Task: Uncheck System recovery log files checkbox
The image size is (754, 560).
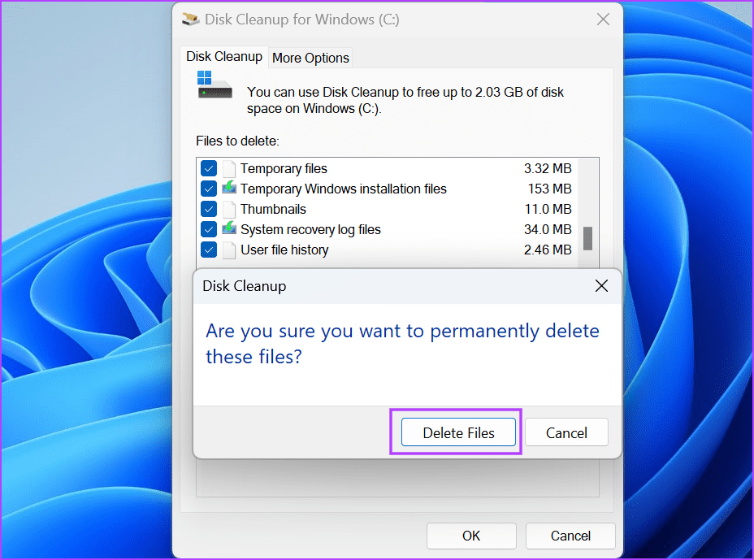Action: (209, 229)
